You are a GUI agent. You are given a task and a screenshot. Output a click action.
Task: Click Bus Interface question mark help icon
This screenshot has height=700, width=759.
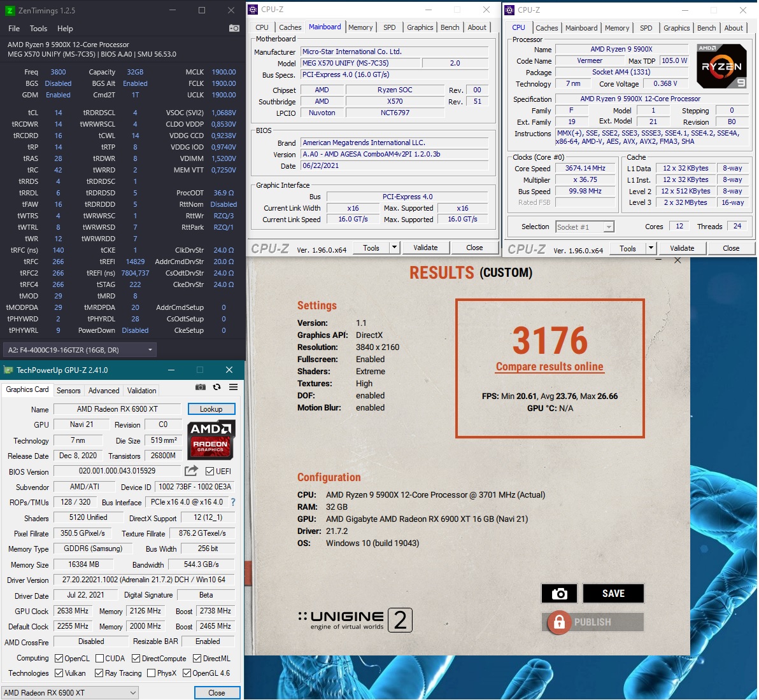click(233, 502)
